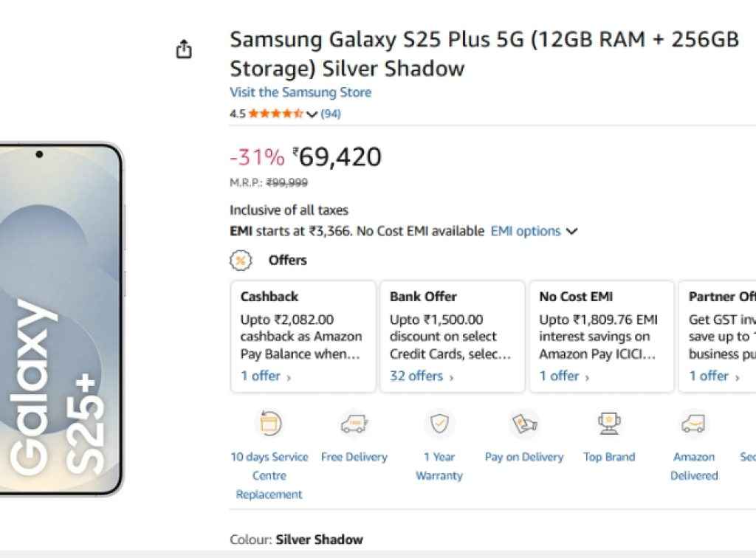
Task: Click the Top Brand trophy icon
Action: pos(608,422)
